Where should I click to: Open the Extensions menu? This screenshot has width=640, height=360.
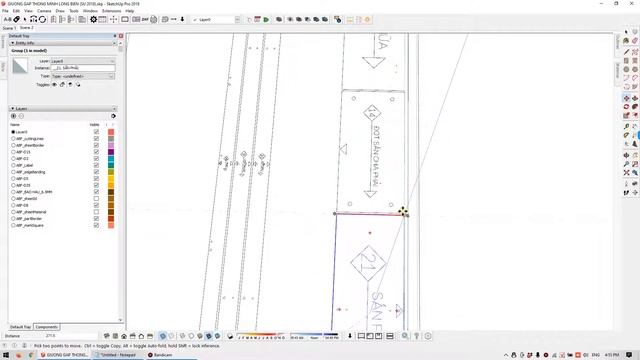tap(111, 11)
